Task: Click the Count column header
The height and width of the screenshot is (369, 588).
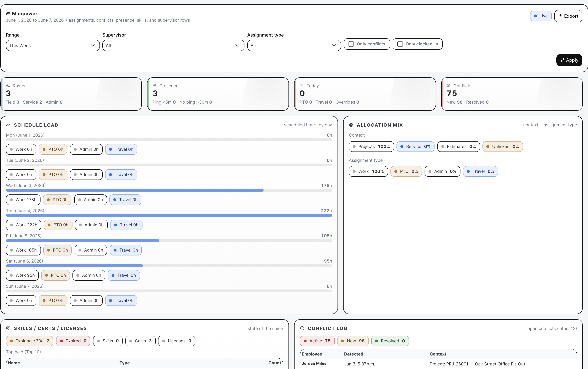Action: (x=275, y=363)
